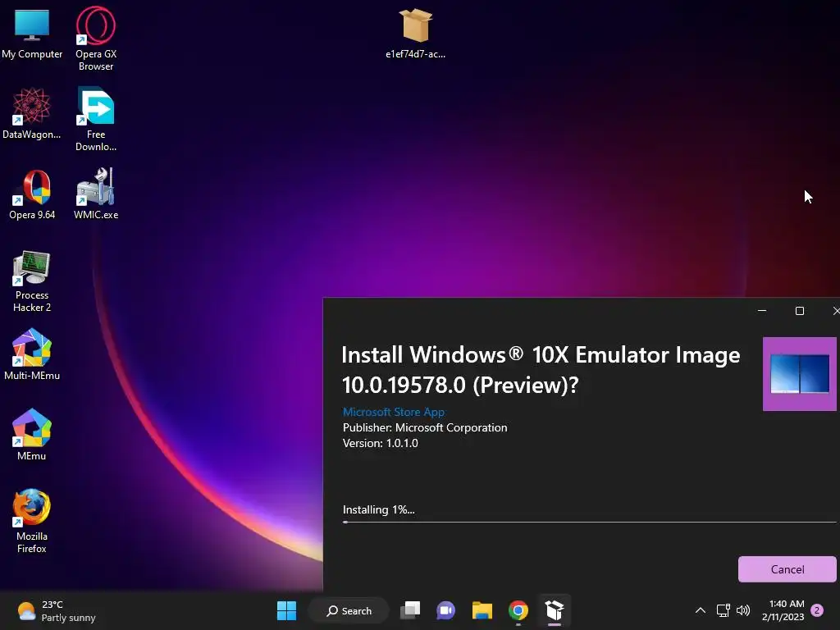Open the Teams Chat taskbar icon

pyautogui.click(x=445, y=610)
